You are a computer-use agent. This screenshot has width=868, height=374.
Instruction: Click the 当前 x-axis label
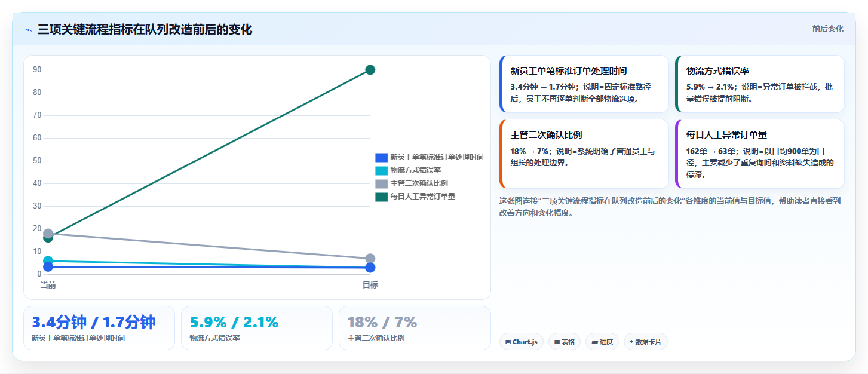pos(48,286)
